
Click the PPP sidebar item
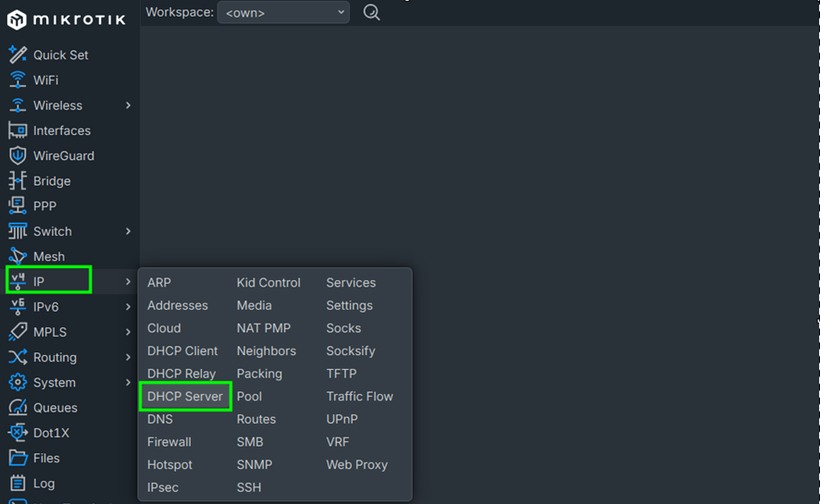tap(44, 206)
